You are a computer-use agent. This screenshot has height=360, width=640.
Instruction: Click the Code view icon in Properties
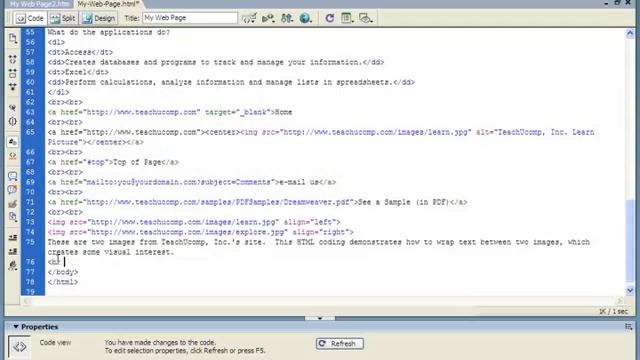point(19,347)
